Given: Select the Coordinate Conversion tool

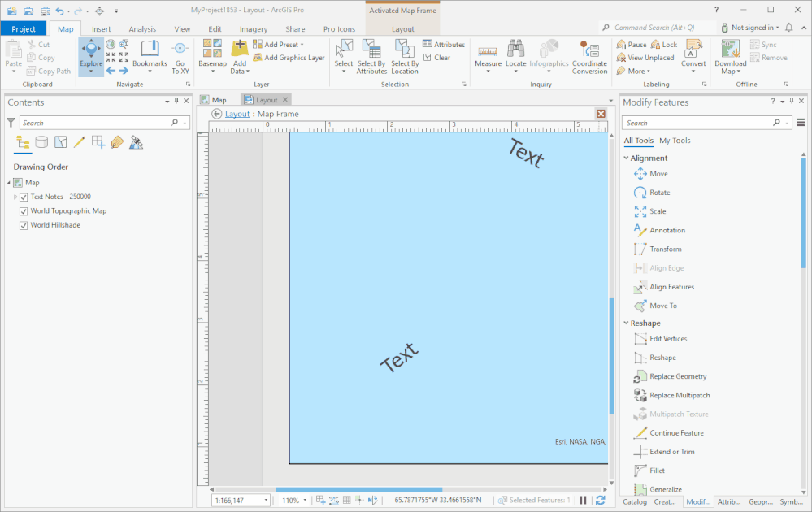Looking at the screenshot, I should pos(589,56).
